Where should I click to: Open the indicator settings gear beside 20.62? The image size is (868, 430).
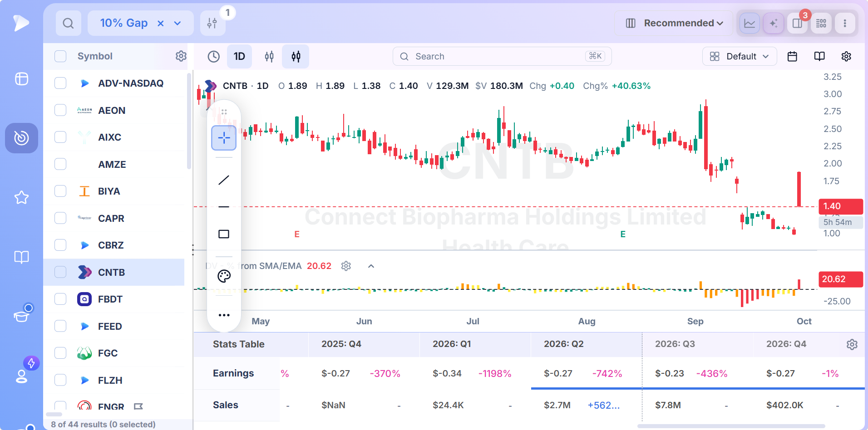pos(346,266)
